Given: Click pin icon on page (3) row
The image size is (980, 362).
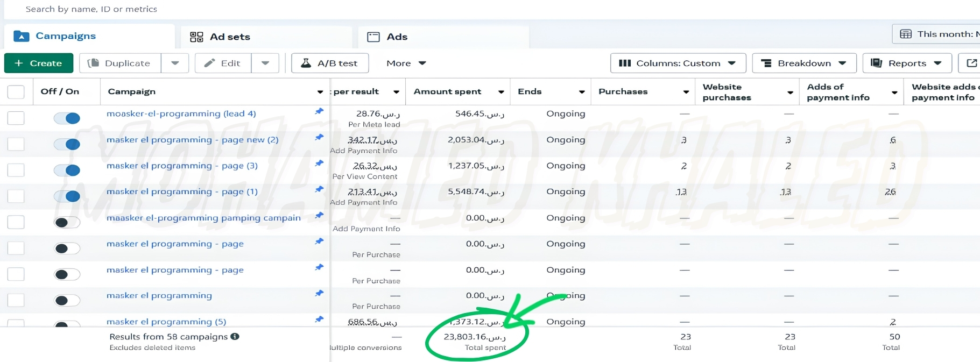Looking at the screenshot, I should (x=319, y=163).
